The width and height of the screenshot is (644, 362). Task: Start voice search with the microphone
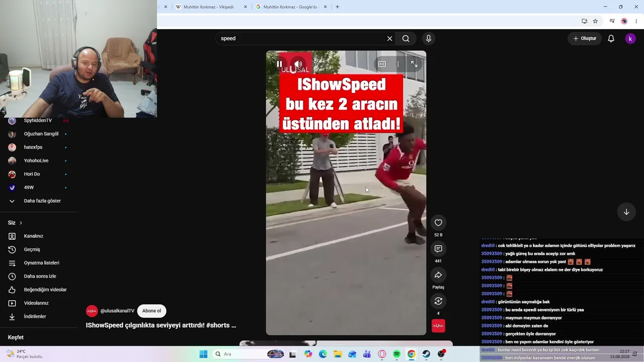[429, 38]
